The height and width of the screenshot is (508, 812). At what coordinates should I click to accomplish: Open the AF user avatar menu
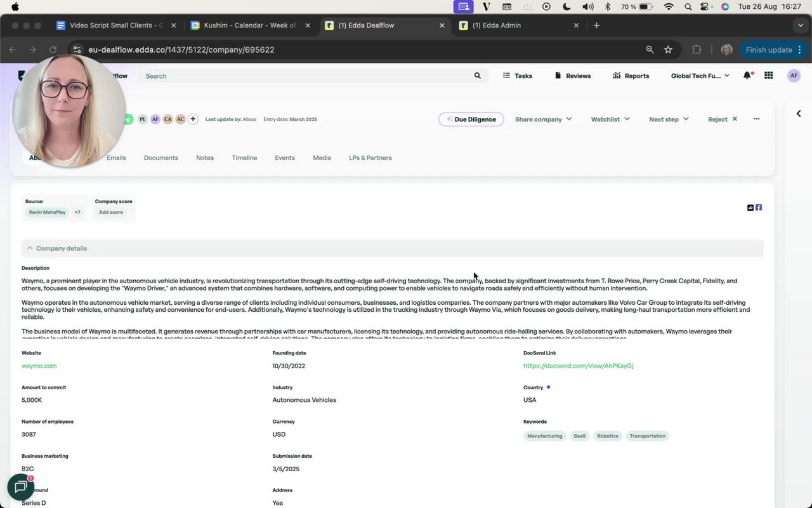pos(794,76)
